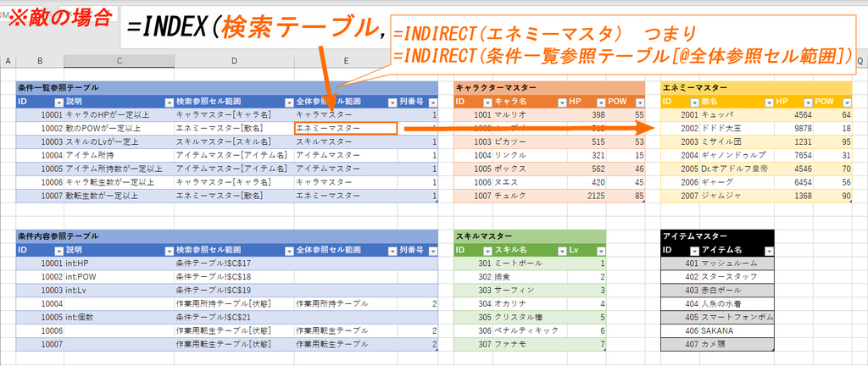Select cell アイテムマスター in row 10004
Viewport: 868px width, 366px height.
coord(346,155)
